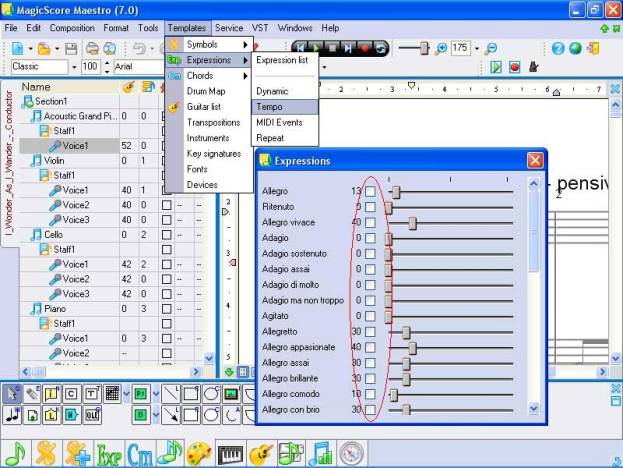Select Violin track in tree

coord(54,161)
